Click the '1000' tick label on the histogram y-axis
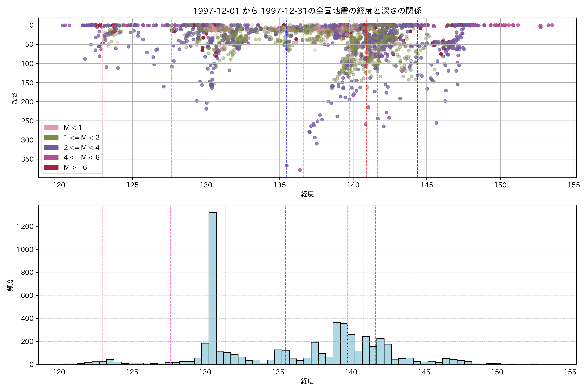Viewport: 588px width, 392px height. click(x=25, y=250)
